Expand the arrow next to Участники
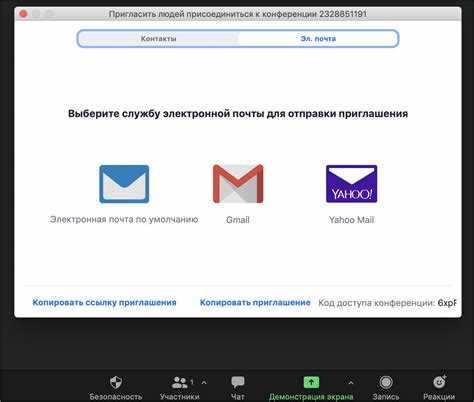Viewport: 474px width, 402px height. point(204,382)
